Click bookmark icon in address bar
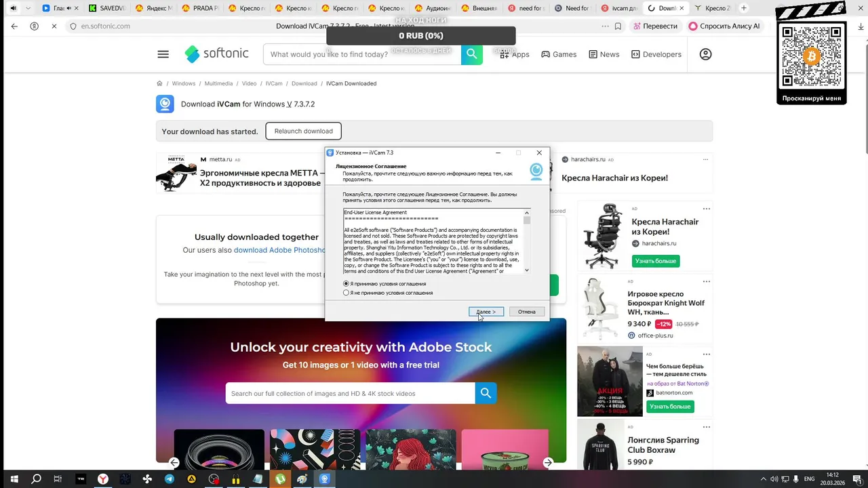 click(618, 26)
